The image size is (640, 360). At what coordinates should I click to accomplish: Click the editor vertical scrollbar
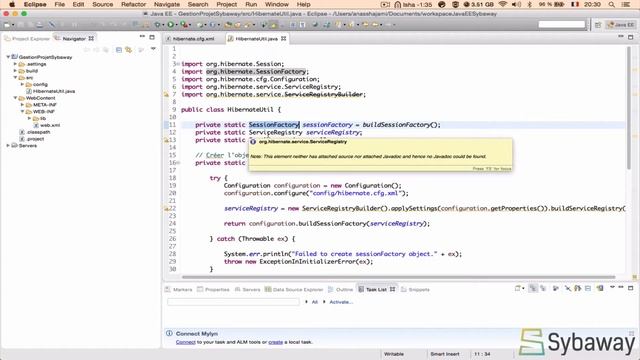pos(629,107)
